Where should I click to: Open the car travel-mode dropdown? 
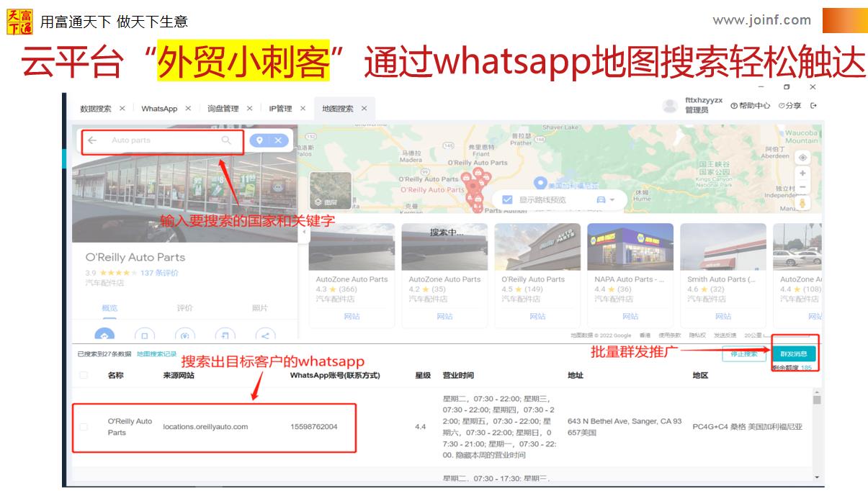[605, 199]
